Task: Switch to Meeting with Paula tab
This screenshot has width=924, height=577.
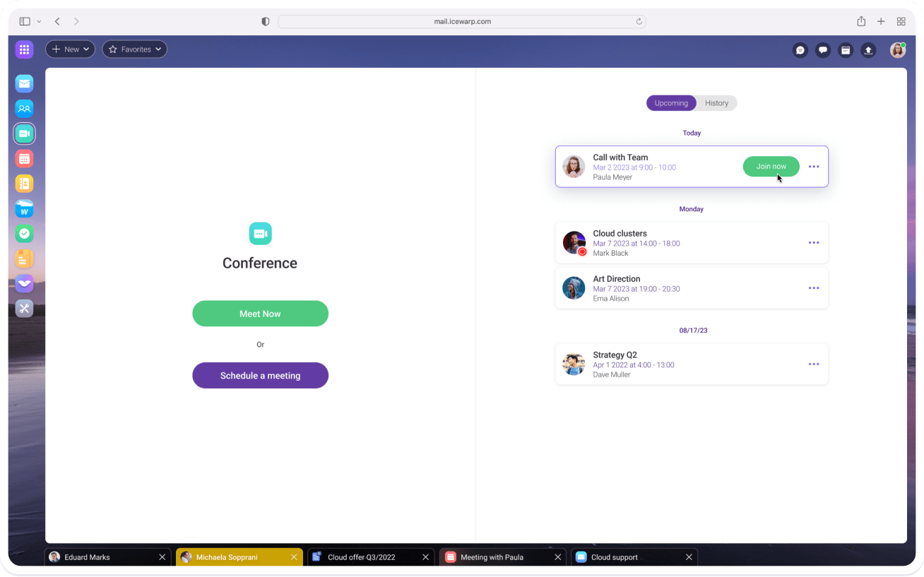Action: point(492,557)
